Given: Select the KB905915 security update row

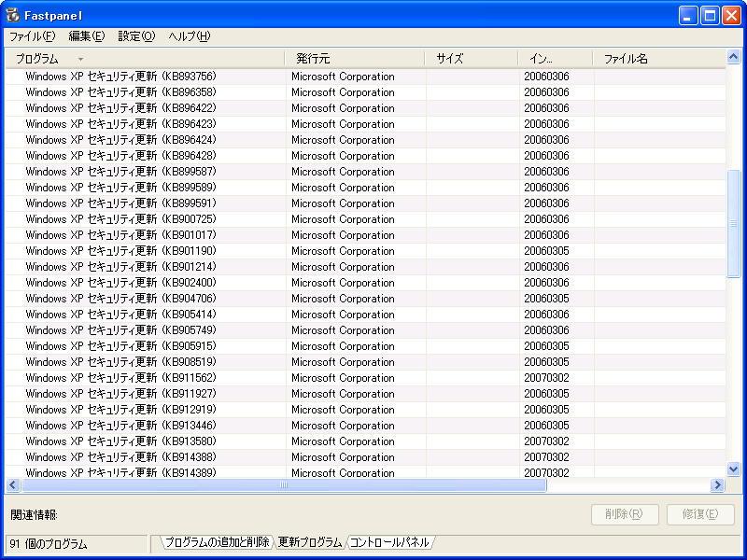Looking at the screenshot, I should (365, 346).
